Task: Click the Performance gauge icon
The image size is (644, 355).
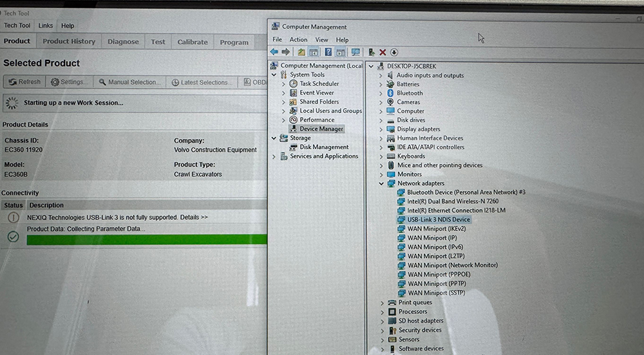Action: click(293, 120)
